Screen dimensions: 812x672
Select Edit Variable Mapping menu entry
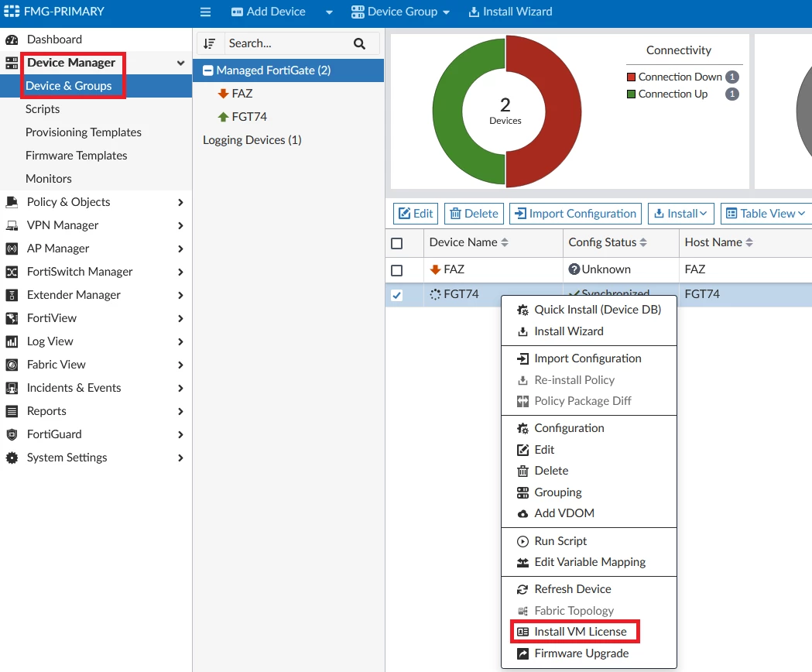coord(590,562)
